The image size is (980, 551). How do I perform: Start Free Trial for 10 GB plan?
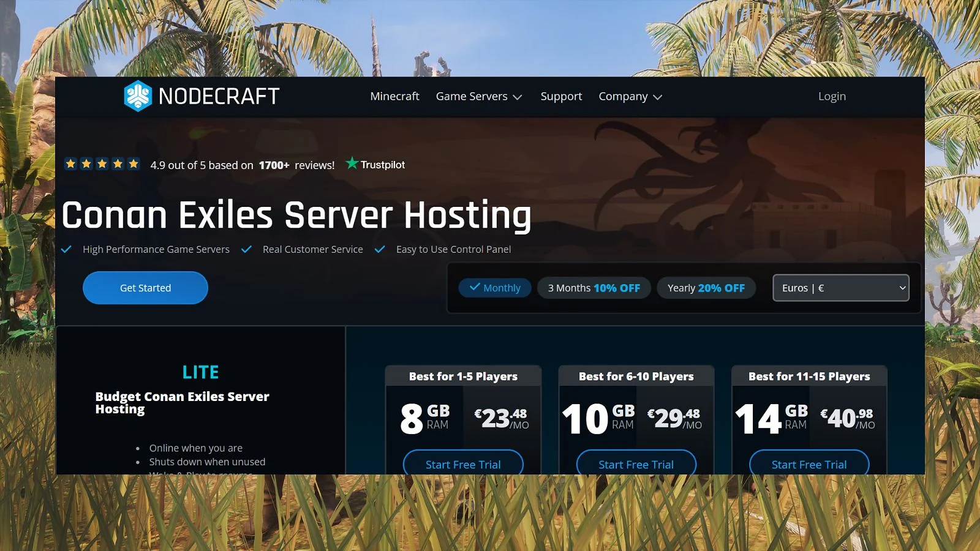pos(636,464)
